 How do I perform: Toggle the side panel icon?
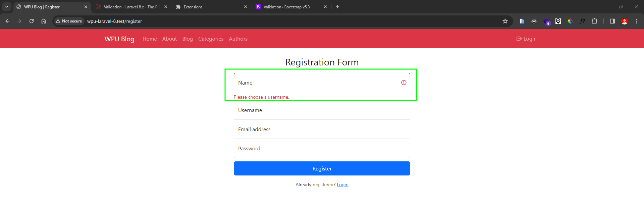612,21
